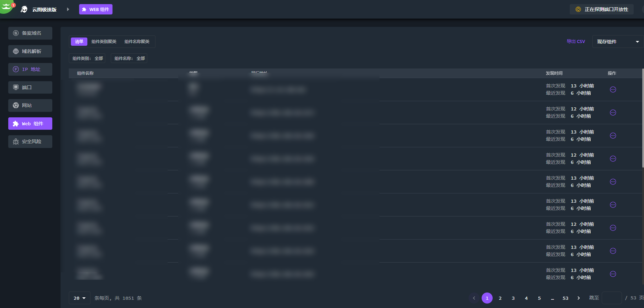Viewport: 644px width, 308px height.
Task: Open the more-actions icon in the first row
Action: pos(613,89)
